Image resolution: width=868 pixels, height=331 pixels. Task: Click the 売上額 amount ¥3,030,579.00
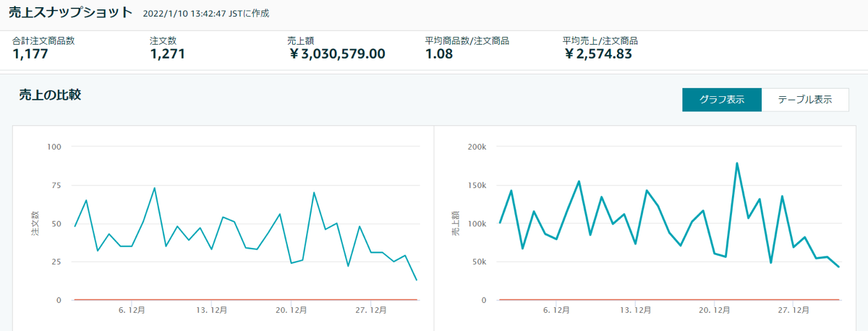pos(336,53)
